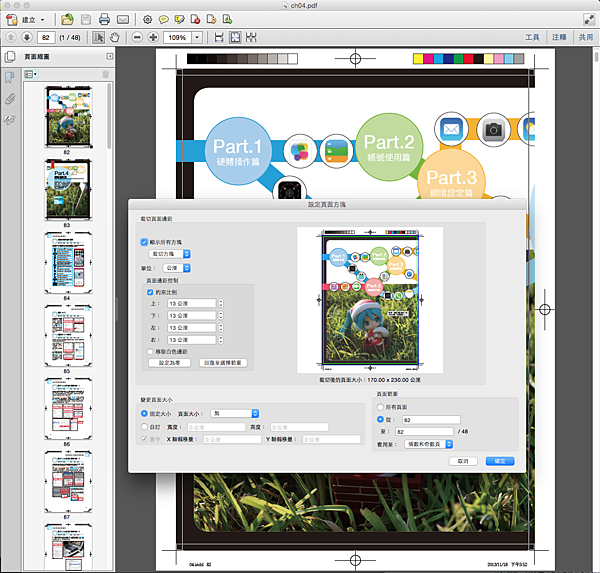Select page 84 thumbnail
This screenshot has width=600, height=573.
pos(69,260)
